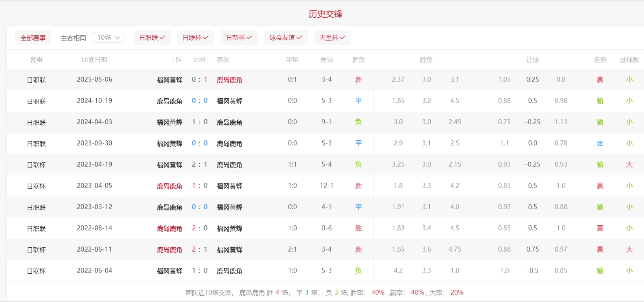Click 大 goals indicator in 2022-06-11 row
The width and height of the screenshot is (644, 302).
pos(629,249)
